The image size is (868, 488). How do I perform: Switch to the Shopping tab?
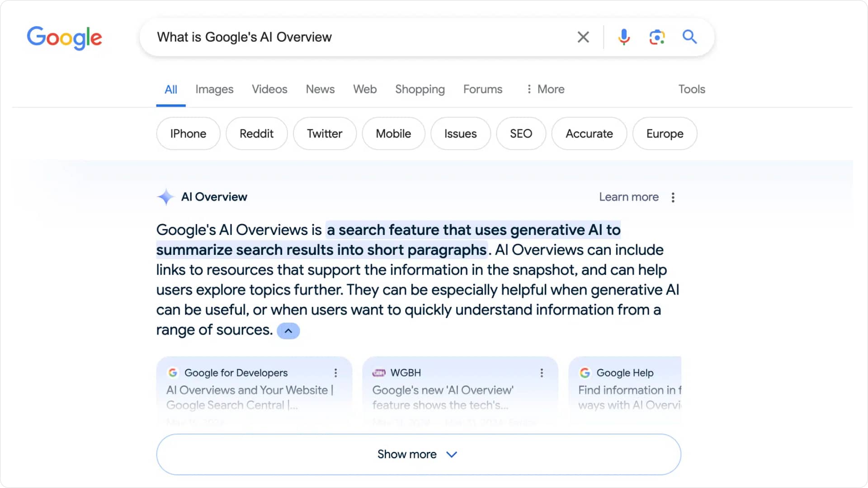[420, 89]
